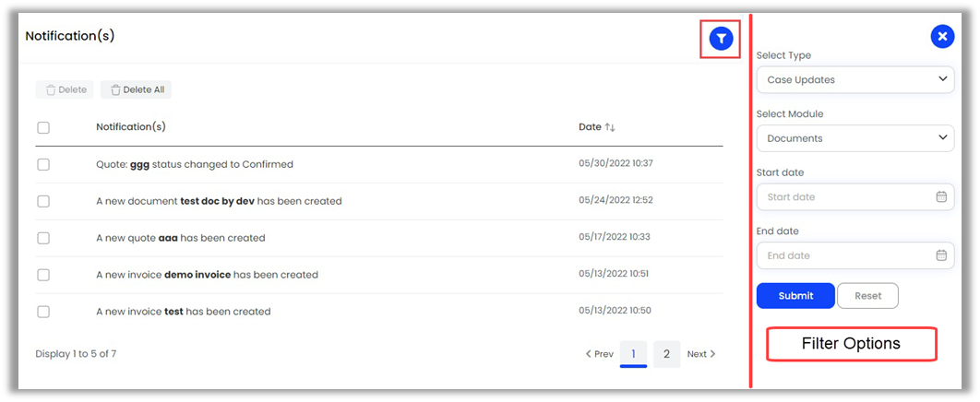Click the End date calendar icon

pyautogui.click(x=941, y=255)
